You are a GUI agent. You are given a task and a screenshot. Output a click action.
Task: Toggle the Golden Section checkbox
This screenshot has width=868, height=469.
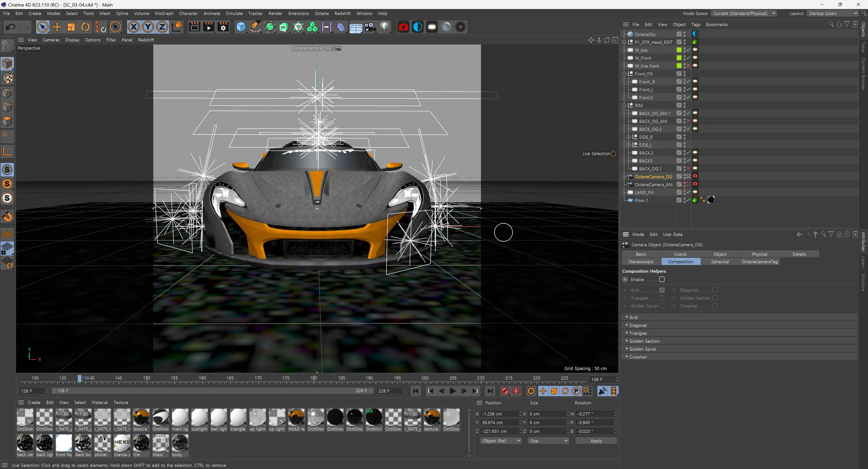[715, 298]
